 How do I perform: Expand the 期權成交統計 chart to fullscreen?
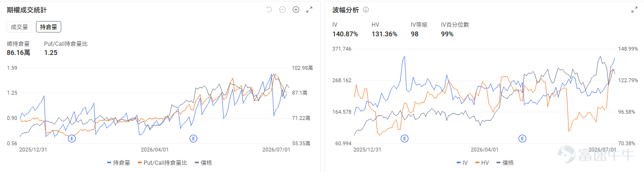pos(309,10)
